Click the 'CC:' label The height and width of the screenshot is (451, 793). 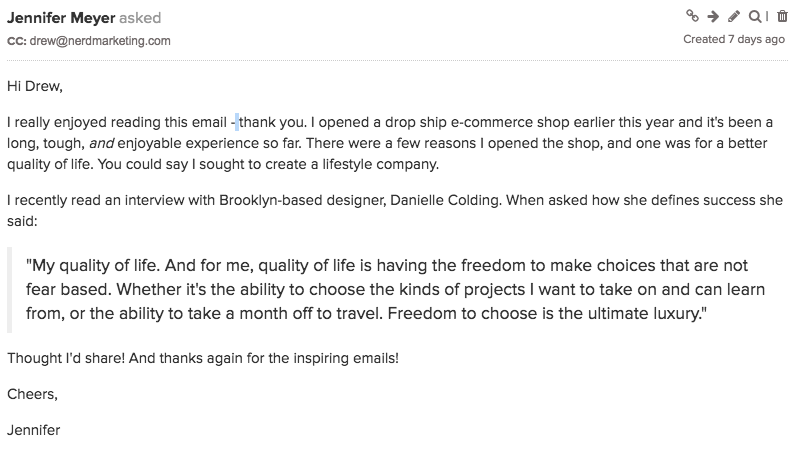point(17,41)
